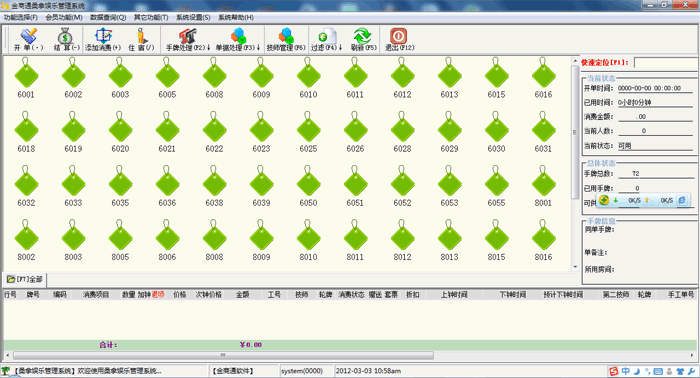Image resolution: width=700 pixels, height=378 pixels.
Task: Open the 会员功能(M) menu
Action: click(x=64, y=17)
